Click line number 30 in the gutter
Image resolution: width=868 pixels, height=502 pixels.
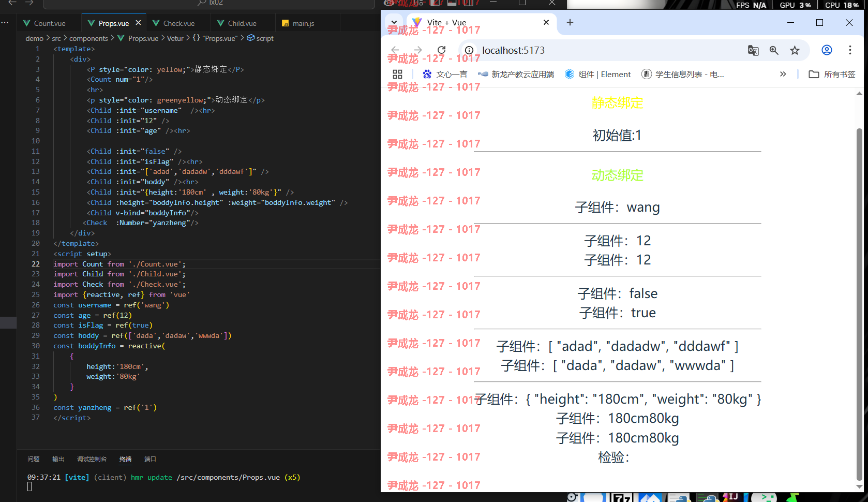click(x=35, y=346)
